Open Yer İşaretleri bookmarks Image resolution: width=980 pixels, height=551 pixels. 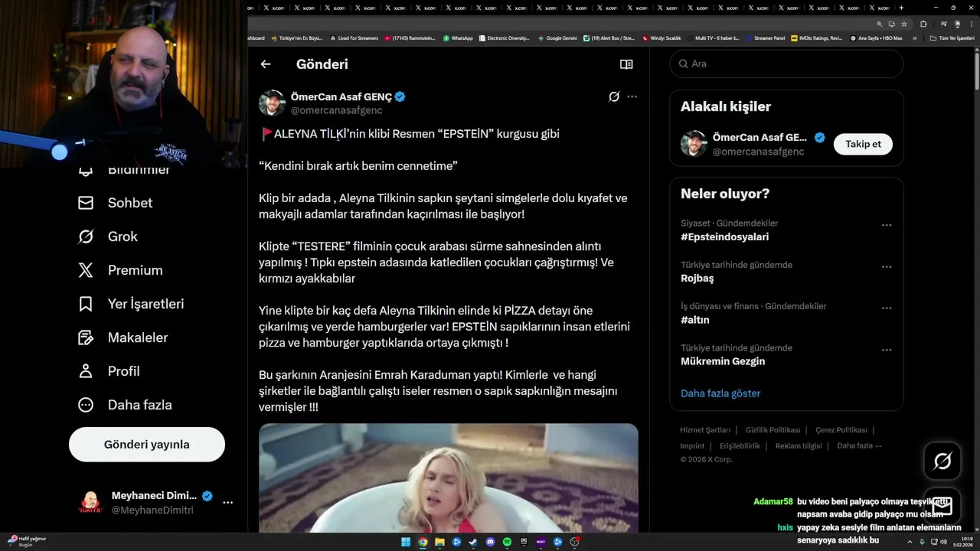pos(131,304)
